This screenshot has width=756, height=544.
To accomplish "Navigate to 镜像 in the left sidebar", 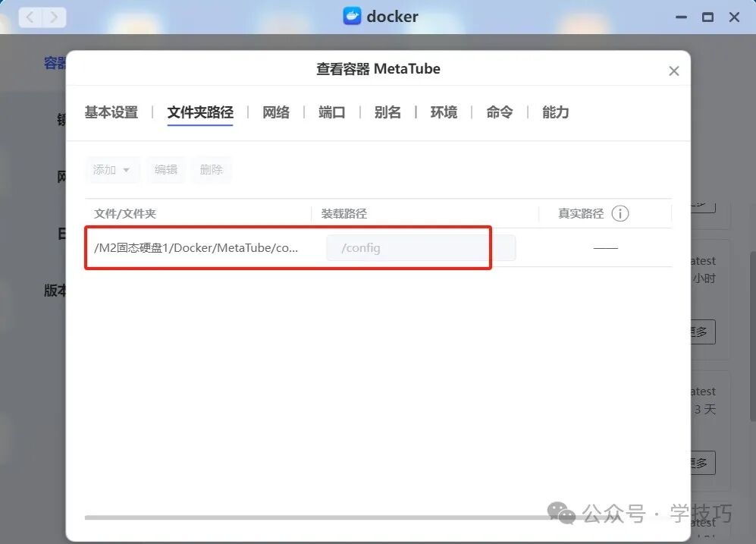I will (61, 119).
